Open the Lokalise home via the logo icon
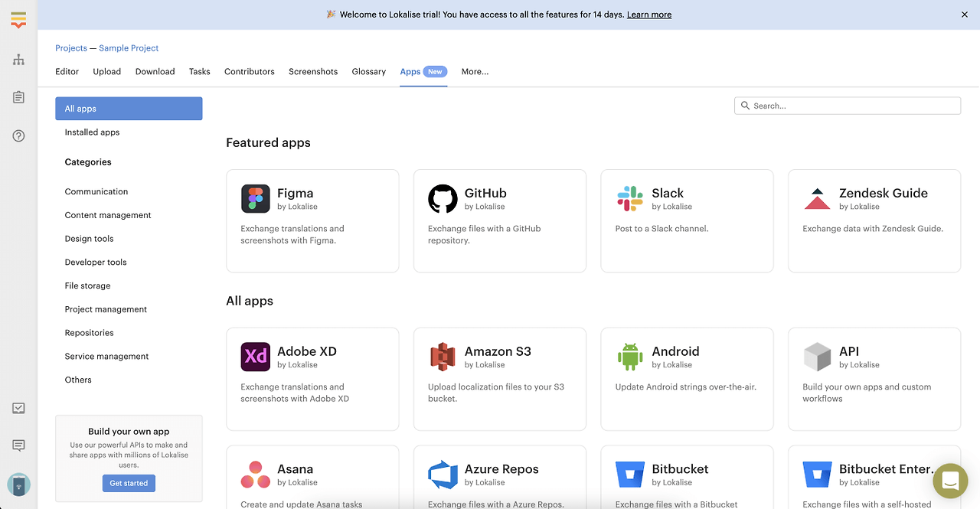The image size is (980, 509). tap(18, 18)
